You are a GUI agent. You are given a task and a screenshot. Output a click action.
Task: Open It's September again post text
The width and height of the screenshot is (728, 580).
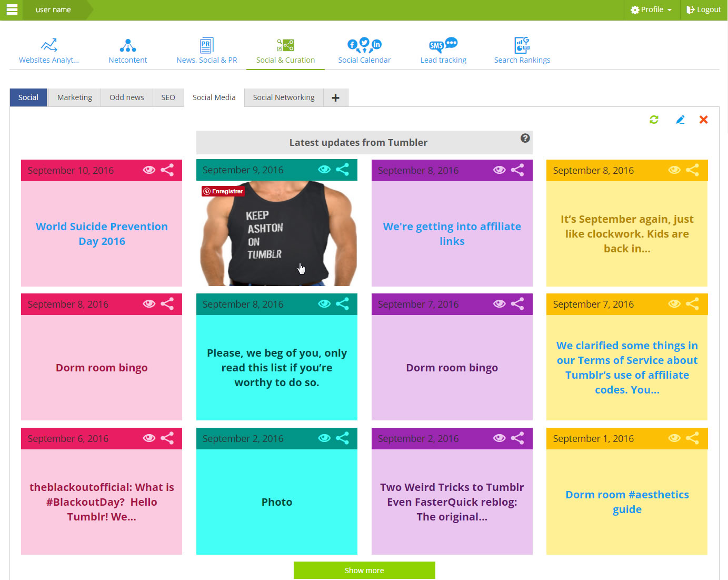(627, 234)
